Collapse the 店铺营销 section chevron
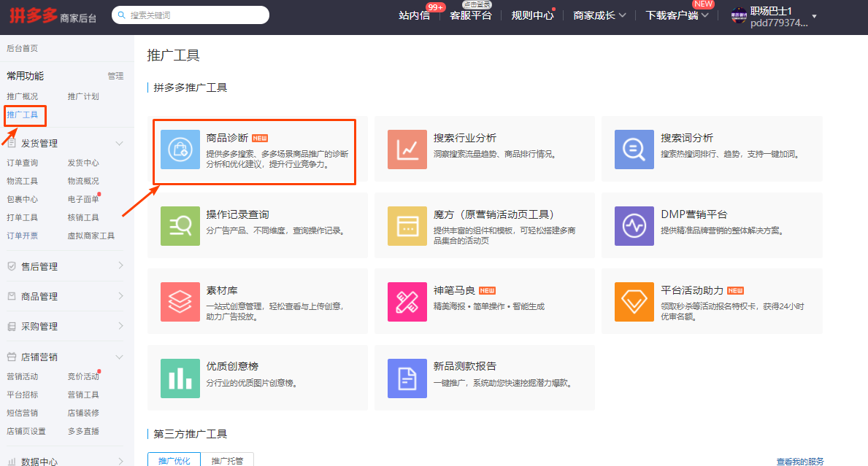Screen dimensions: 868x466 pyautogui.click(x=120, y=357)
